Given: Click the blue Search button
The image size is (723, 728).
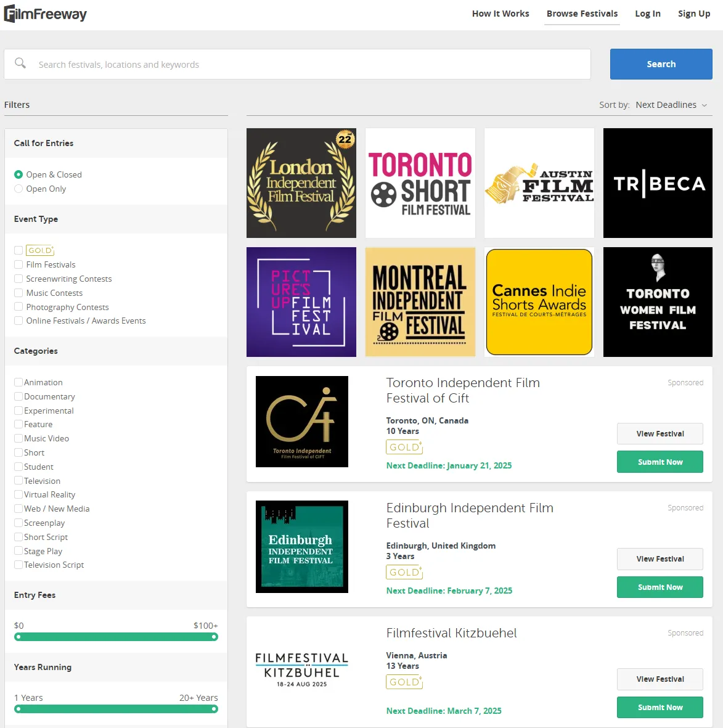Looking at the screenshot, I should tap(661, 64).
